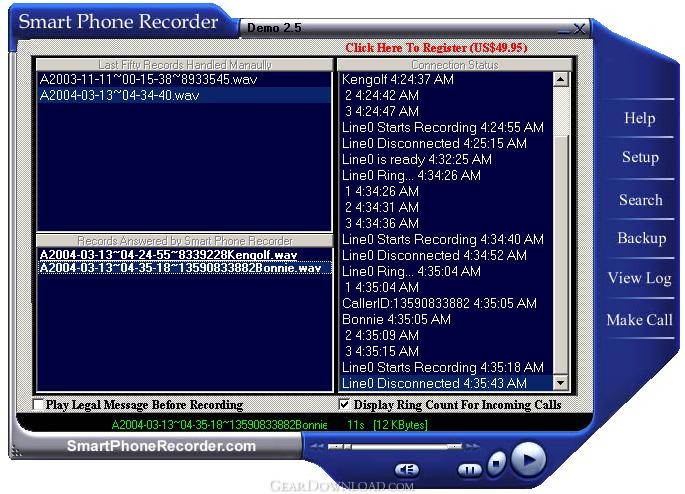Click Make Call in the sidebar
The height and width of the screenshot is (494, 685).
tap(639, 320)
